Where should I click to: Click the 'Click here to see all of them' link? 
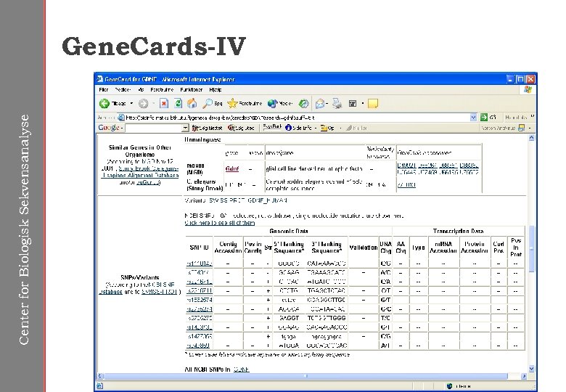(219, 223)
